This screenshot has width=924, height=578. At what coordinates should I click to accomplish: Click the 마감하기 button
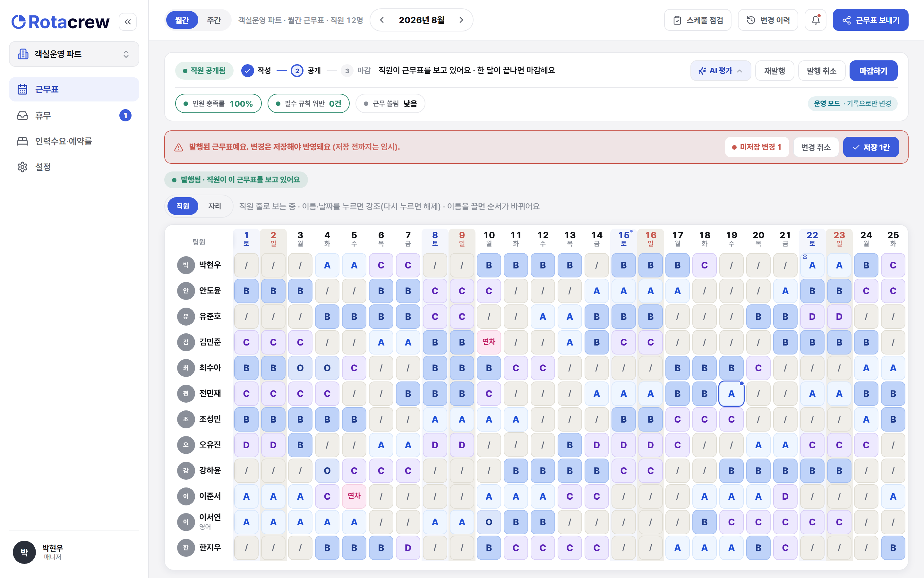pyautogui.click(x=873, y=71)
